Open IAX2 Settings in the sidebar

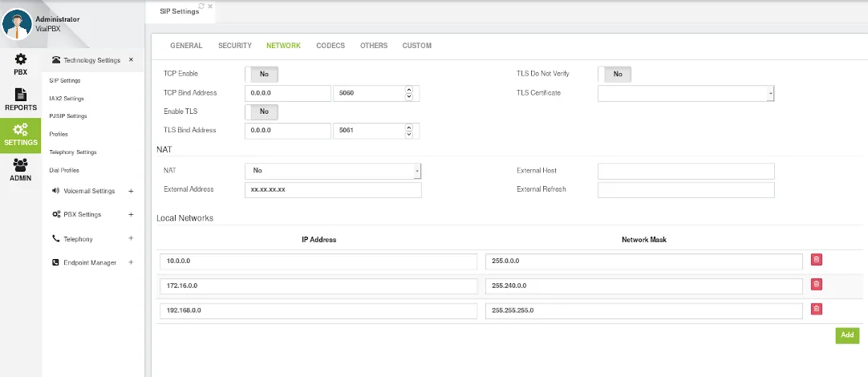click(x=67, y=99)
